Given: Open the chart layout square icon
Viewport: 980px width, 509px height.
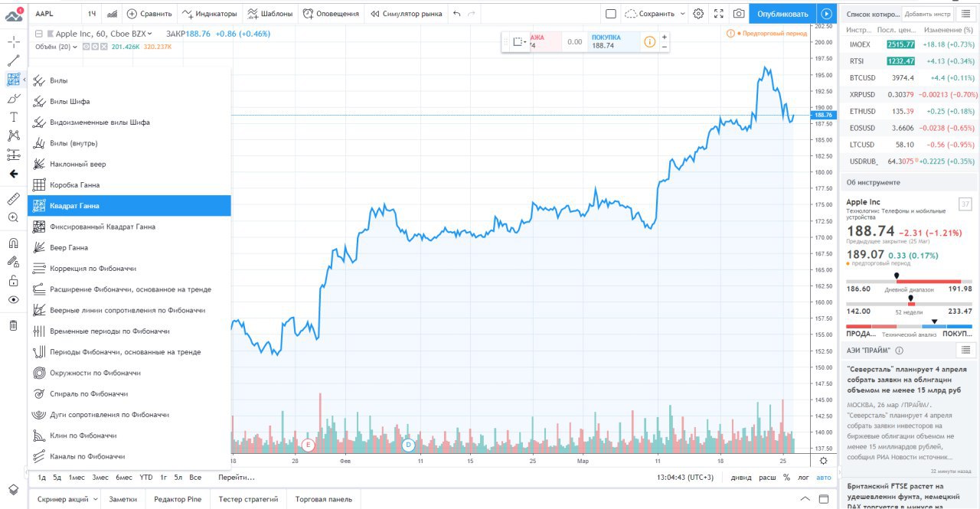Looking at the screenshot, I should [610, 14].
